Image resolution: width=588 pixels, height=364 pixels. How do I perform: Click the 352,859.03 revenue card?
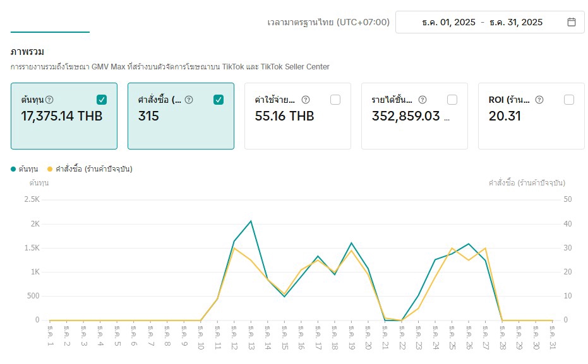point(414,116)
